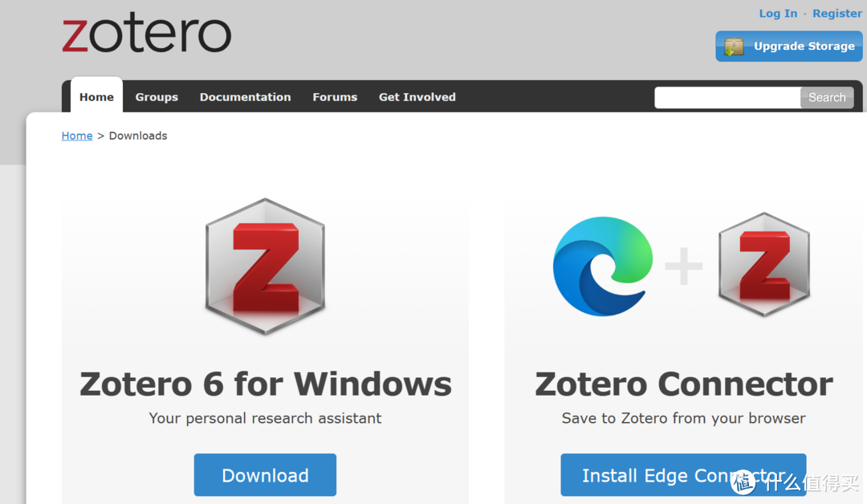Click 'Your personal research assistant' text
Screen dimensions: 867x504
pos(265,418)
